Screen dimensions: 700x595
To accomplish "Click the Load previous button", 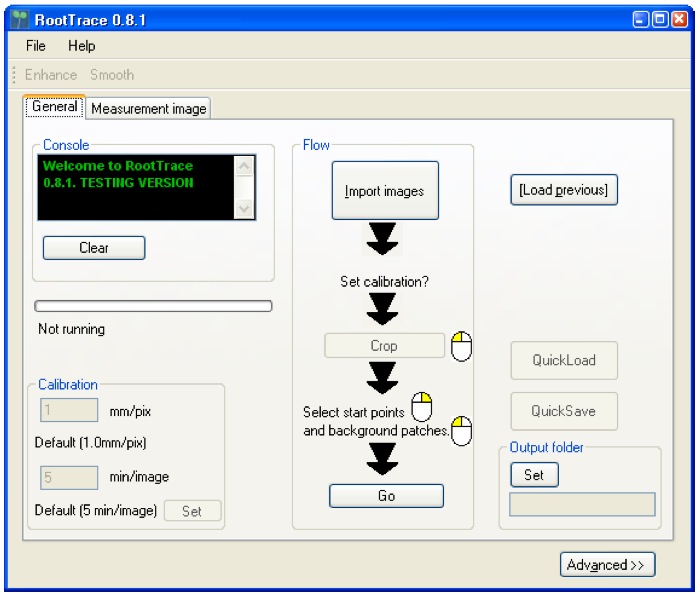I will (563, 190).
